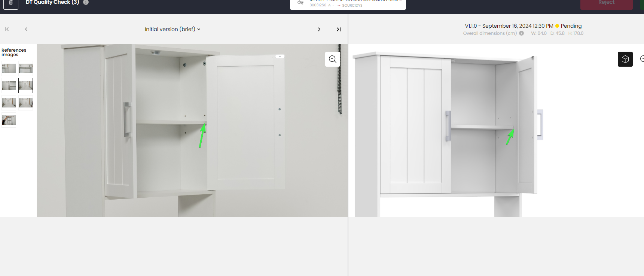
Task: Go to previous version arrow
Action: point(26,29)
